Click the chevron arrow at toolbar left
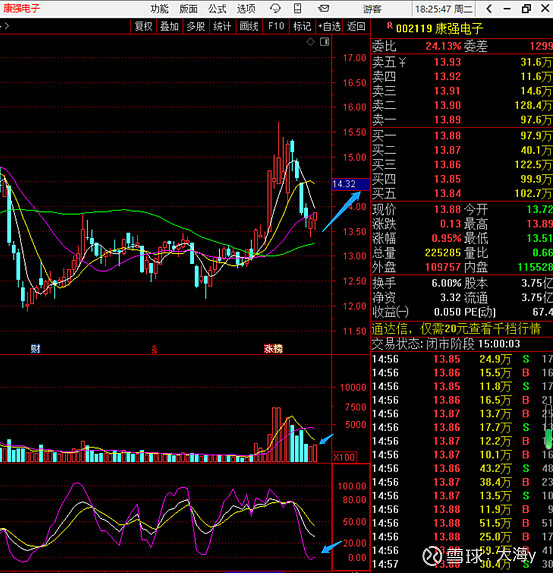Screen dimensions: 553x573 pyautogui.click(x=7, y=26)
